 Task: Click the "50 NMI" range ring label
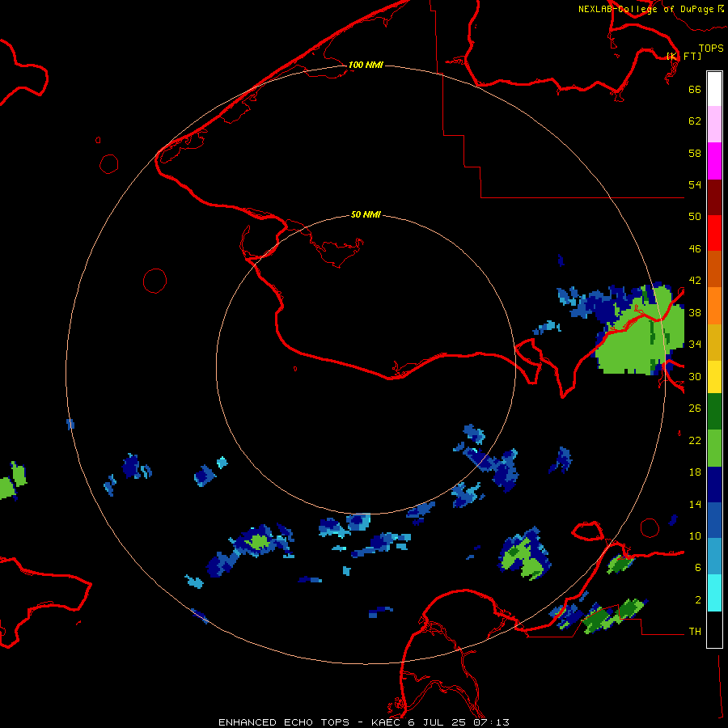click(x=366, y=214)
